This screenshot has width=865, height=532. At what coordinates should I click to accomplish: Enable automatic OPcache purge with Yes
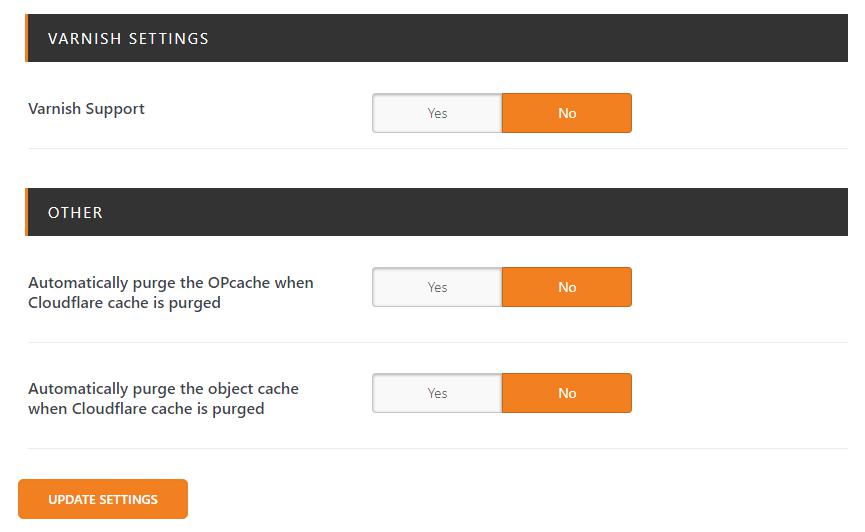pos(437,287)
